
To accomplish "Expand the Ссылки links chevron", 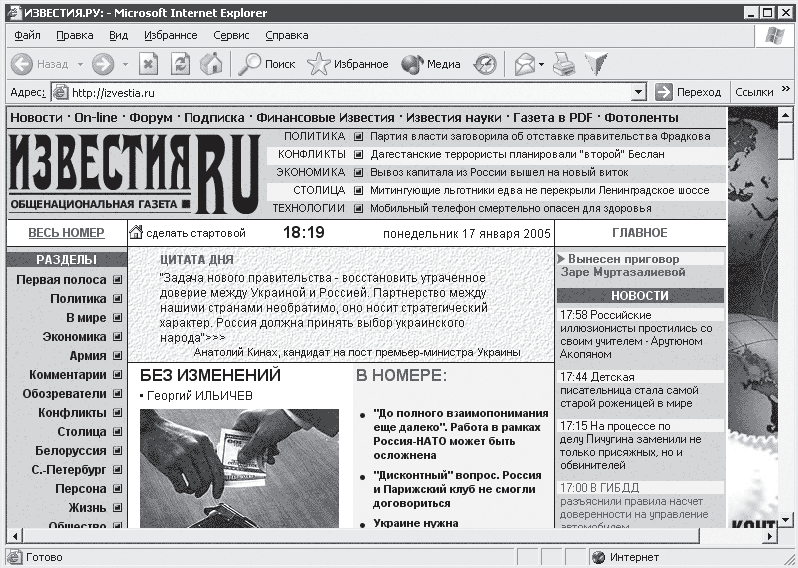I will [786, 90].
